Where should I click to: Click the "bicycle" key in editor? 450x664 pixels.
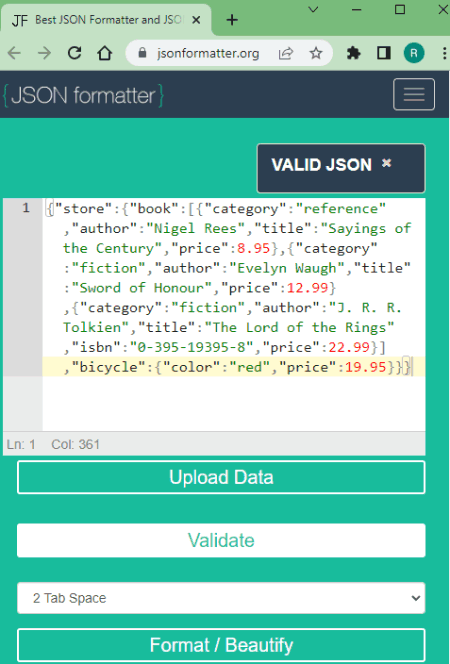click(109, 367)
